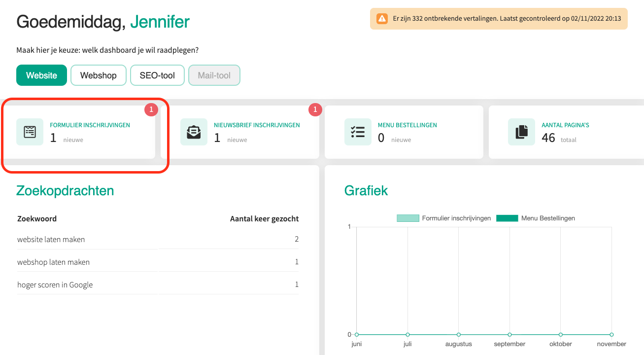Switch to the SEO-tool dashboard

(x=157, y=75)
